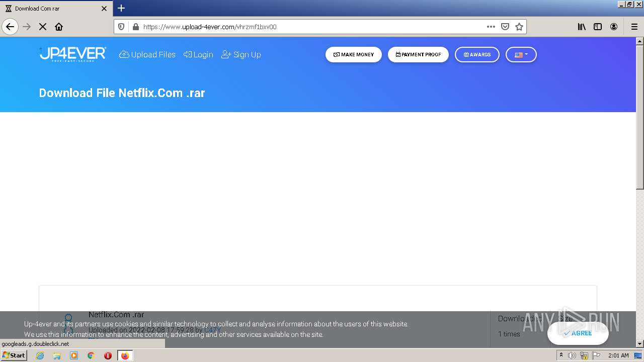Open page actions three-dot menu
The height and width of the screenshot is (362, 644).
coord(491,27)
